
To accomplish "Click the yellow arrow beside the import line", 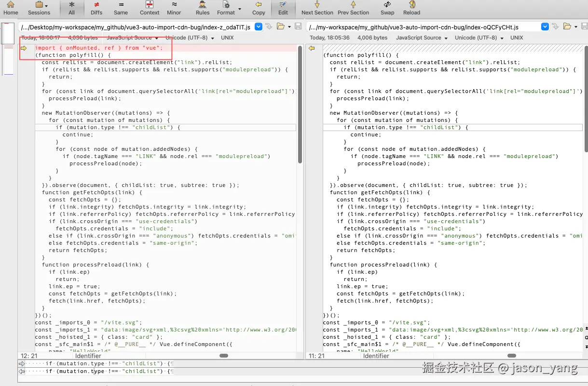I will coord(24,48).
